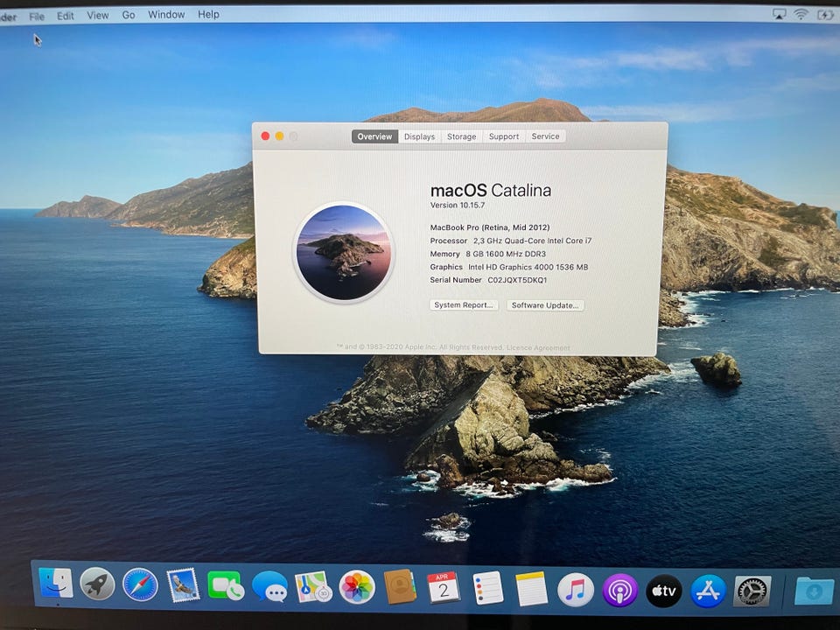Select the Overview tab
Image resolution: width=840 pixels, height=630 pixels.
pyautogui.click(x=374, y=136)
